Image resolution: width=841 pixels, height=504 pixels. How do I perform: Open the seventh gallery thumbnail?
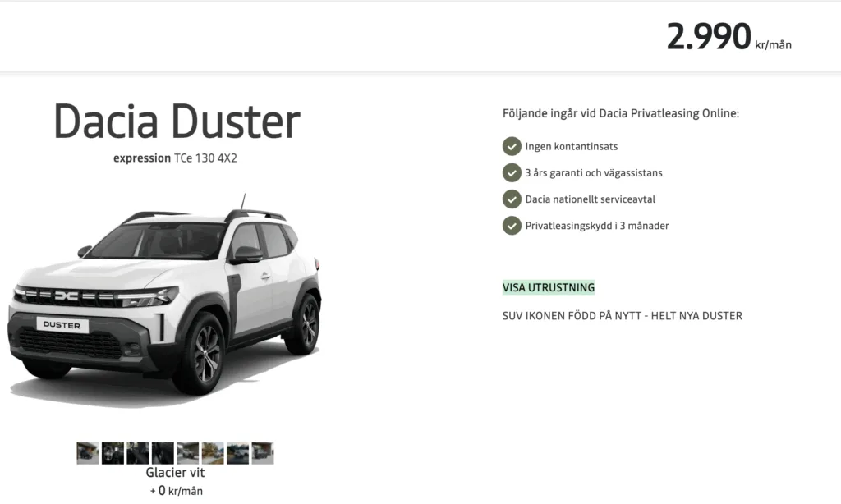(237, 453)
